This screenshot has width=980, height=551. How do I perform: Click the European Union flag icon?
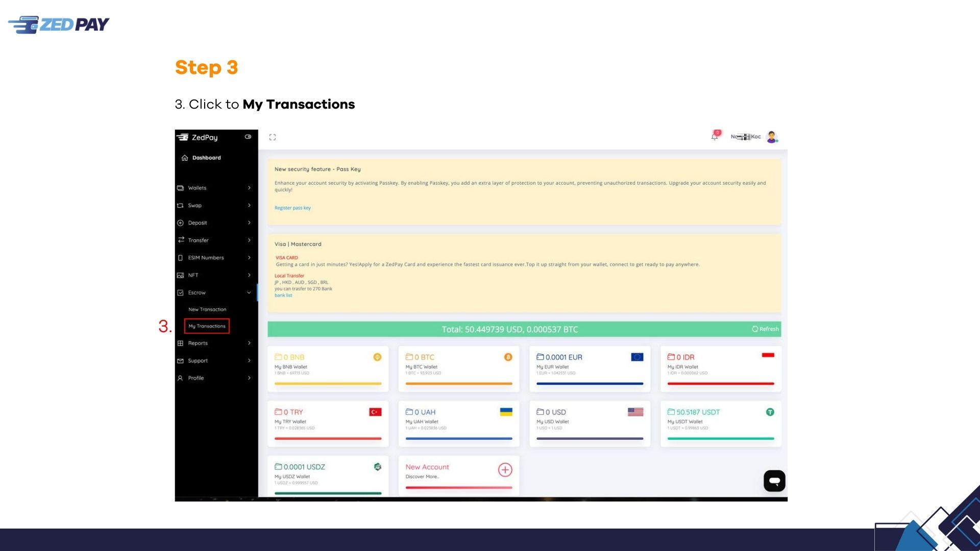point(637,357)
